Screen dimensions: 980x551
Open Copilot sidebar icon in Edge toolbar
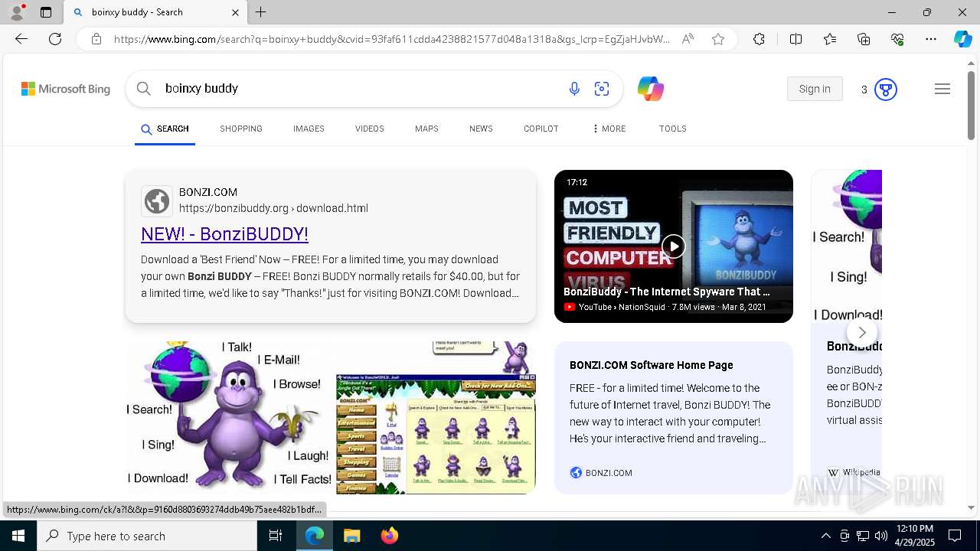click(962, 39)
